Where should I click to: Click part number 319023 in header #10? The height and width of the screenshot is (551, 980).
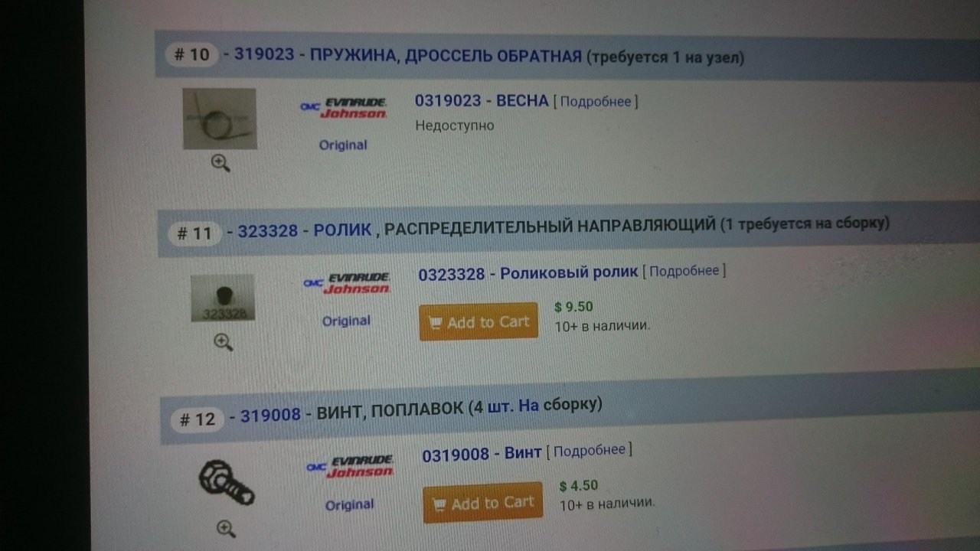pos(264,55)
